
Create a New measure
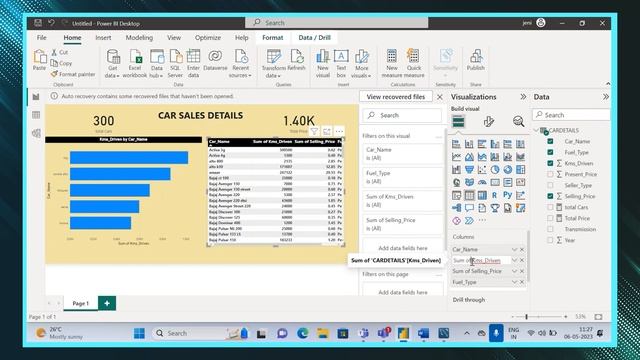click(x=392, y=64)
